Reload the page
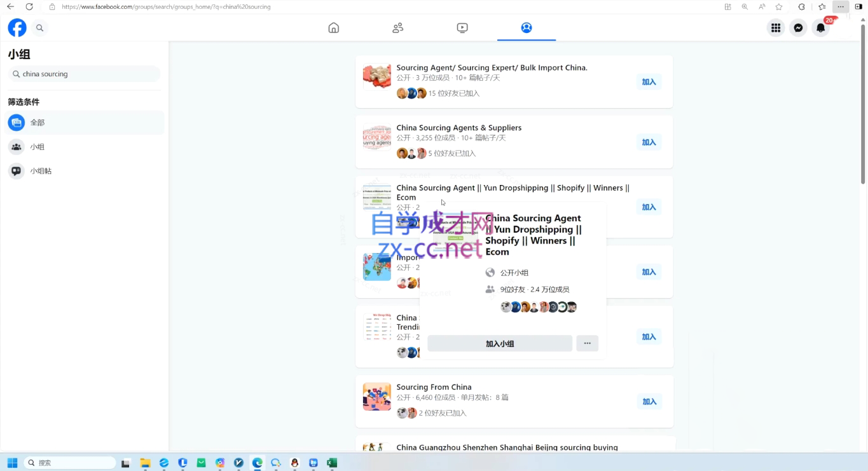 tap(29, 6)
